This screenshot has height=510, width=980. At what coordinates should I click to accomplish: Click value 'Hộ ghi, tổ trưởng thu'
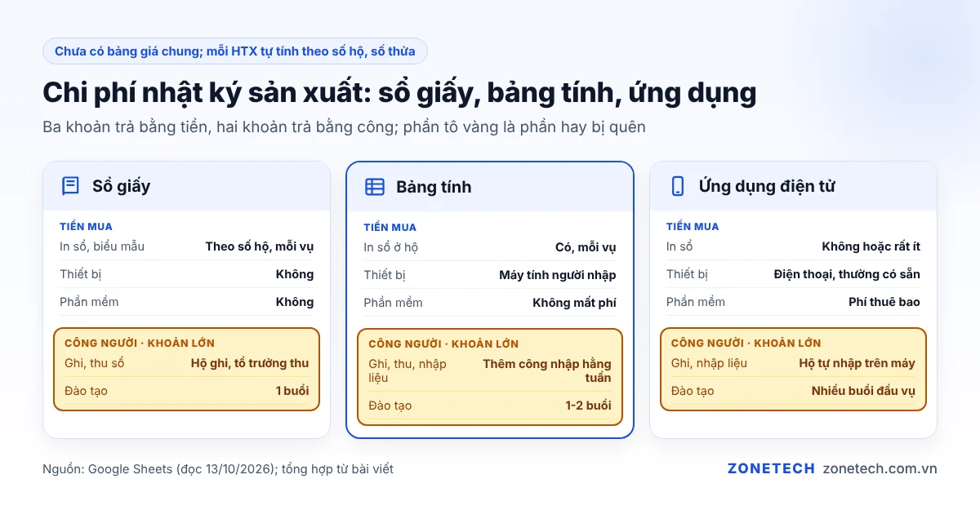pyautogui.click(x=250, y=363)
